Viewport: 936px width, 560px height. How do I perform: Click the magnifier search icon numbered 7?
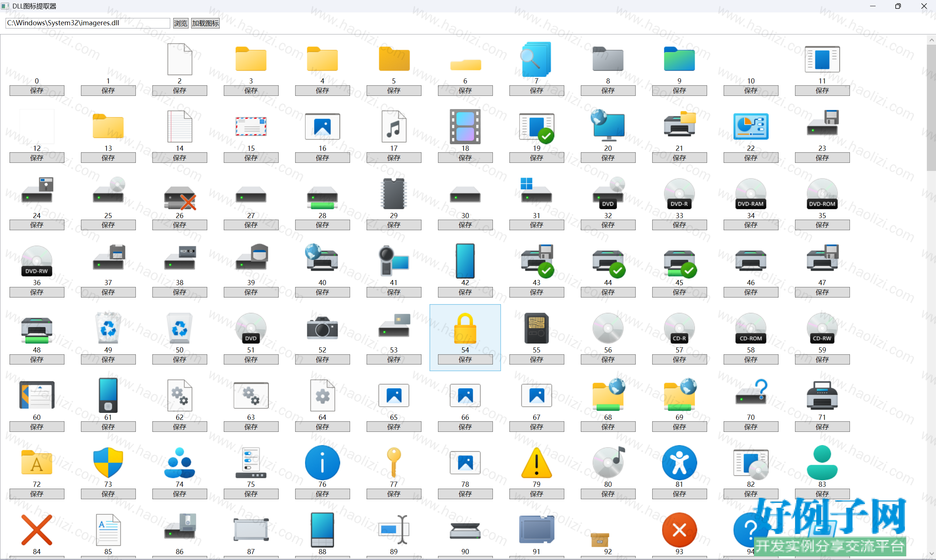pyautogui.click(x=536, y=59)
